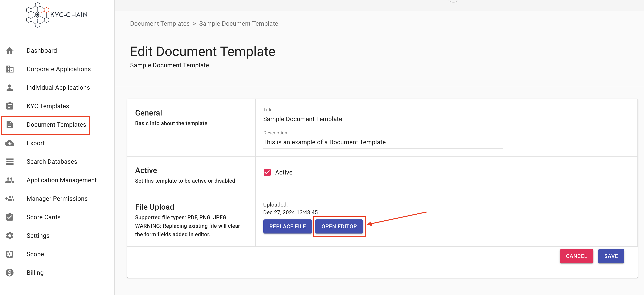This screenshot has width=644, height=295.
Task: Click Sample Document Template breadcrumb
Action: [238, 24]
